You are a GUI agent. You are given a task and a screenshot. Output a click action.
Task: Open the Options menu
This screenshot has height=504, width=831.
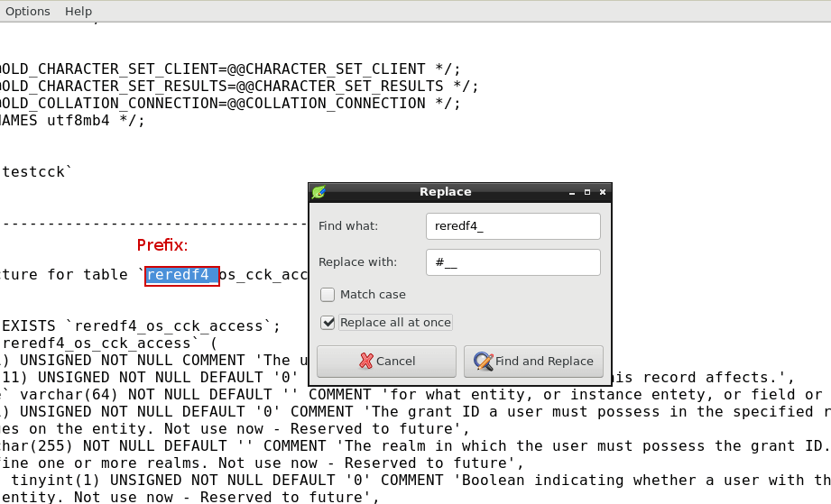(28, 11)
